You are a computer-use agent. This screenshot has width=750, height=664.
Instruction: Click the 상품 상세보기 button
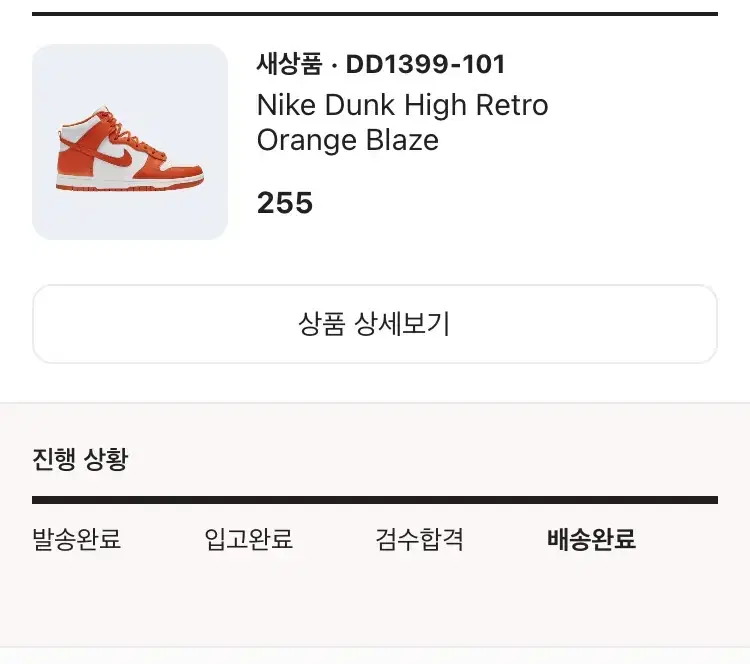[375, 324]
